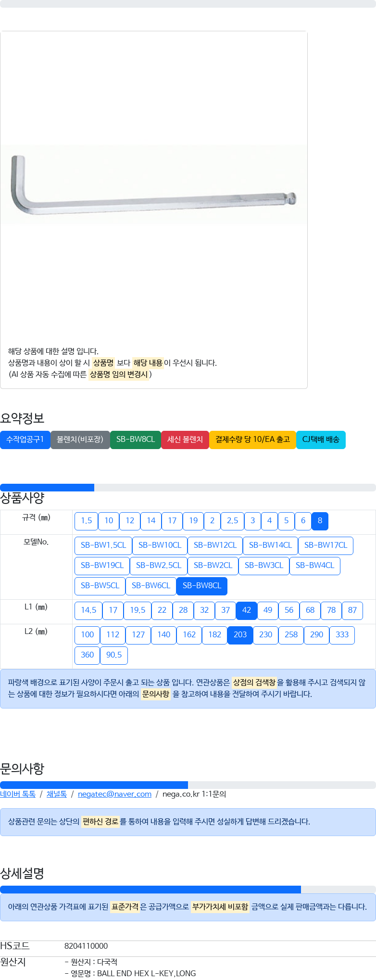Viewport: 376px width, 980px height.
Task: Click the progress bar under 상세설명
Action: click(188, 890)
